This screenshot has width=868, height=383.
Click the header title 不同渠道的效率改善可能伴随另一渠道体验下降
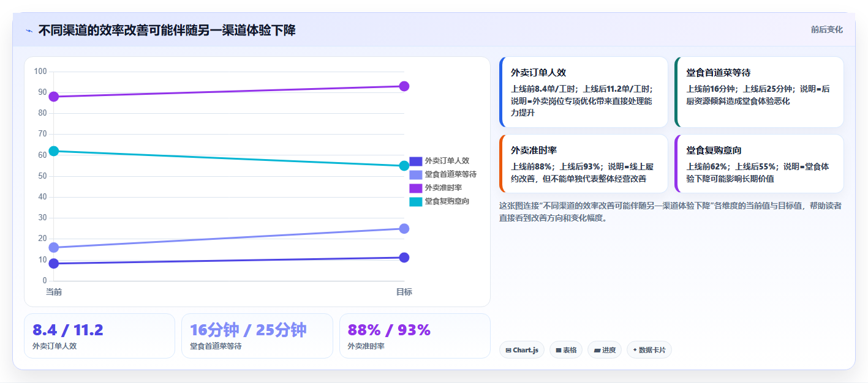(167, 30)
